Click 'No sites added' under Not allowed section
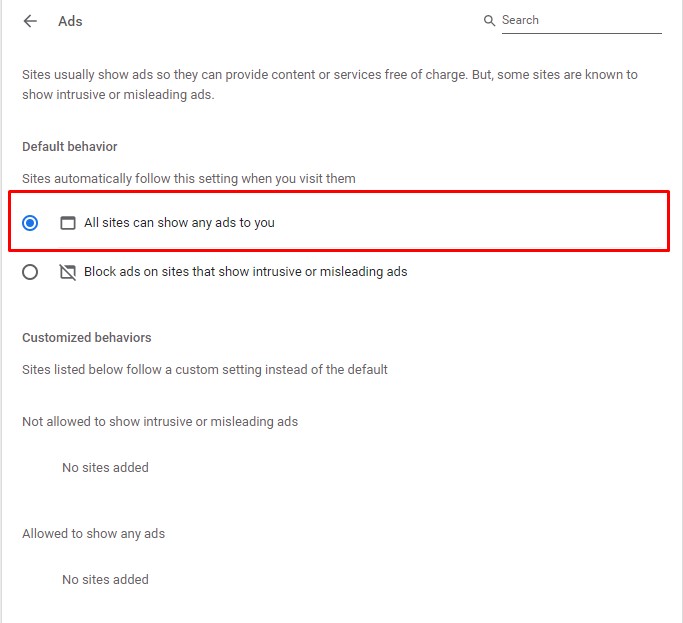683x623 pixels. pyautogui.click(x=105, y=467)
